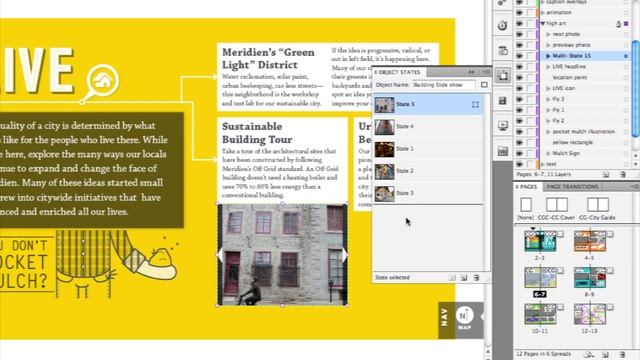Hide the yellow rectangle layer item
Screen dimensions: 640x360
519,142
